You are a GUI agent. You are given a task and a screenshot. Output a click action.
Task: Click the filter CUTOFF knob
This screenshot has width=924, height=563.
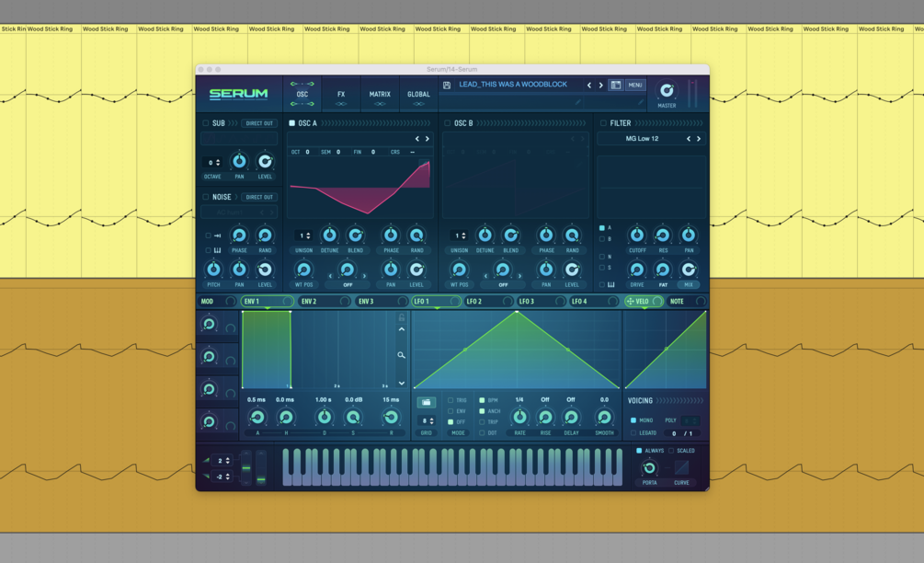(637, 236)
